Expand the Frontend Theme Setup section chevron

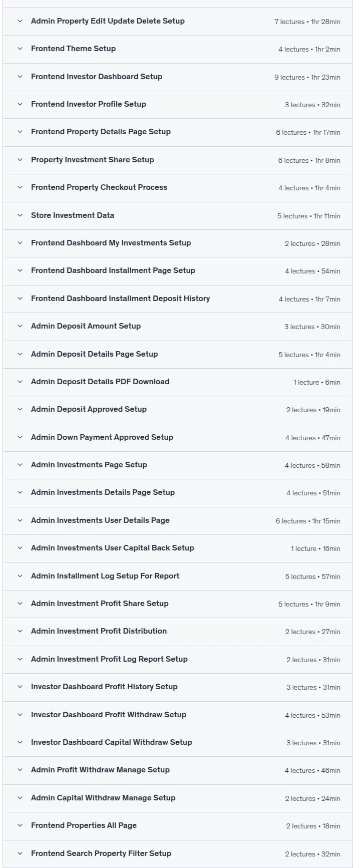coord(20,49)
